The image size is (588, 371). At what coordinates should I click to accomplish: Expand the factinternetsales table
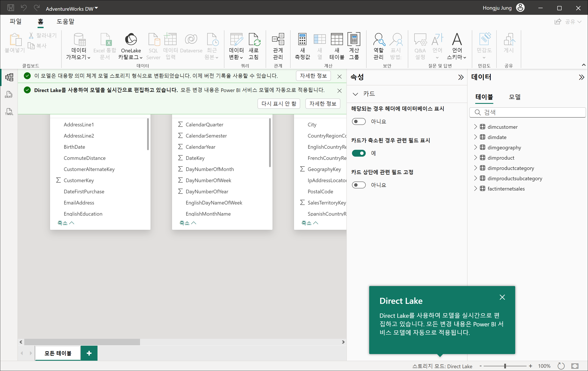(475, 188)
